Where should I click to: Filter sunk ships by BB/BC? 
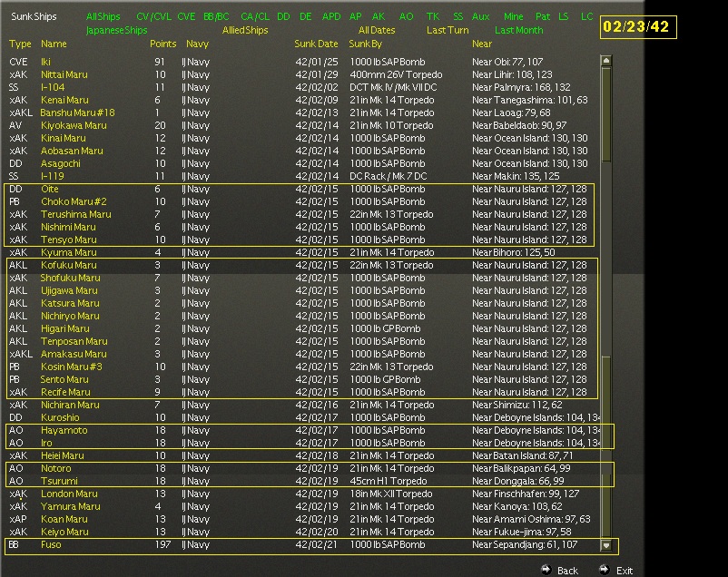[x=216, y=16]
